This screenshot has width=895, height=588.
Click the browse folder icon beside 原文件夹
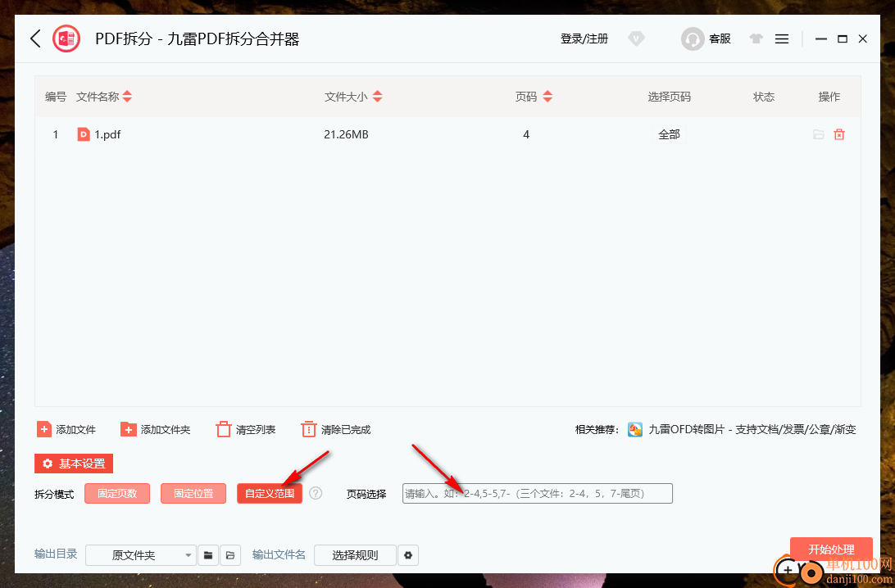[x=208, y=555]
